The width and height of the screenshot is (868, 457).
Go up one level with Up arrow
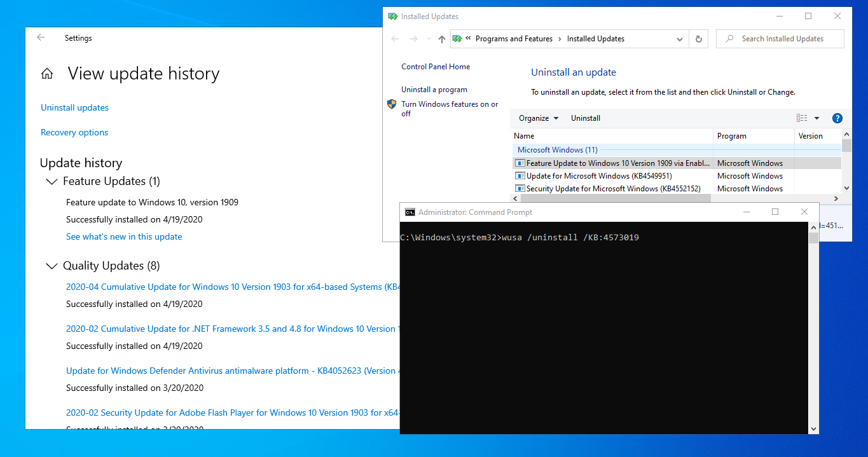pyautogui.click(x=442, y=39)
